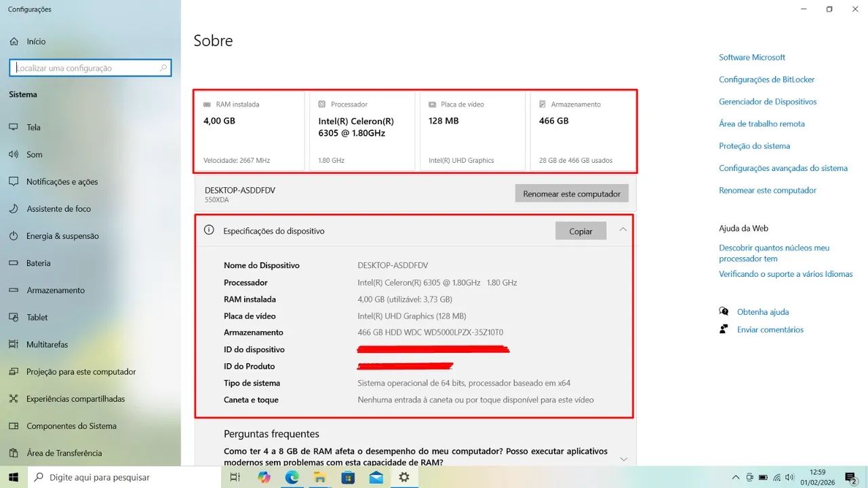Image resolution: width=868 pixels, height=488 pixels.
Task: Show hidden icons in the system tray
Action: [x=736, y=477]
